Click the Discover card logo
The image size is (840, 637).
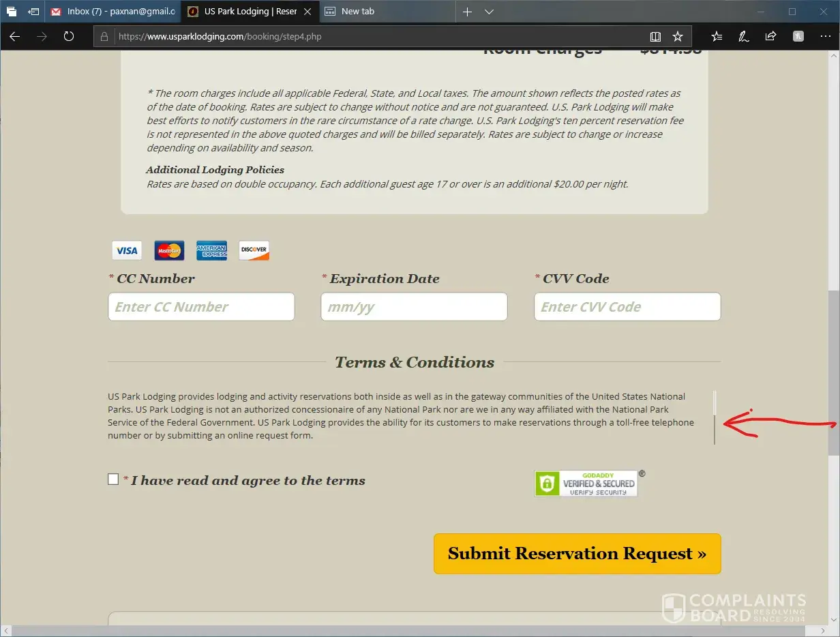pos(254,250)
